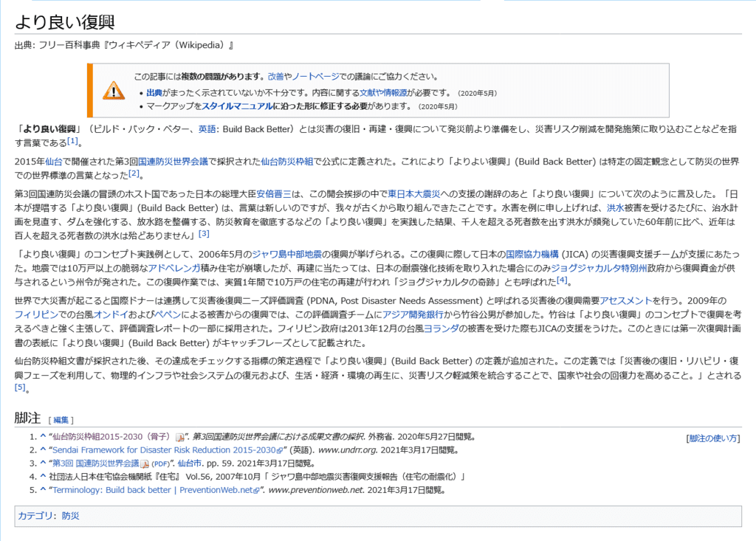Click footnote marker [2]
The height and width of the screenshot is (541, 756).
(134, 173)
